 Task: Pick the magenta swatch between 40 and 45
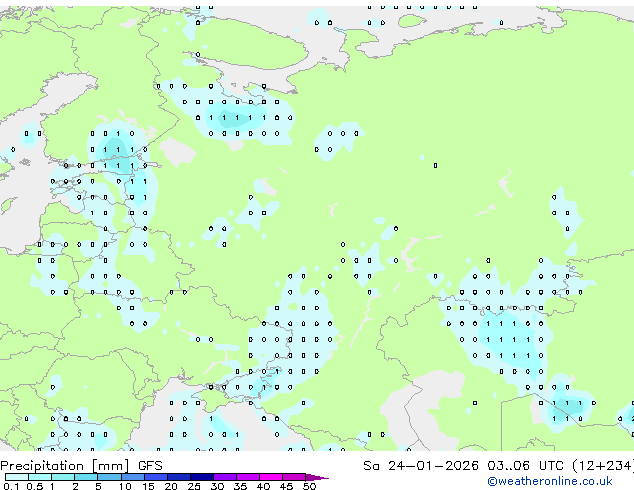point(271,477)
